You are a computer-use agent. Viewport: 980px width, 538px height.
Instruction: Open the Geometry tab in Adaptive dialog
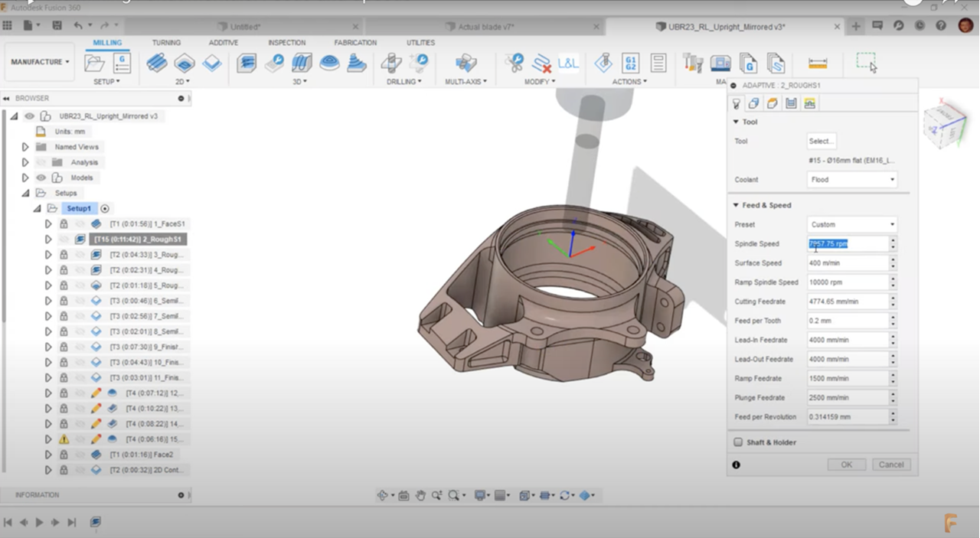(754, 103)
